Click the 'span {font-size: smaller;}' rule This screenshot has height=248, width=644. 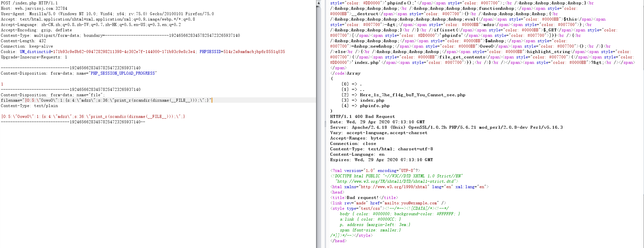click(370, 230)
